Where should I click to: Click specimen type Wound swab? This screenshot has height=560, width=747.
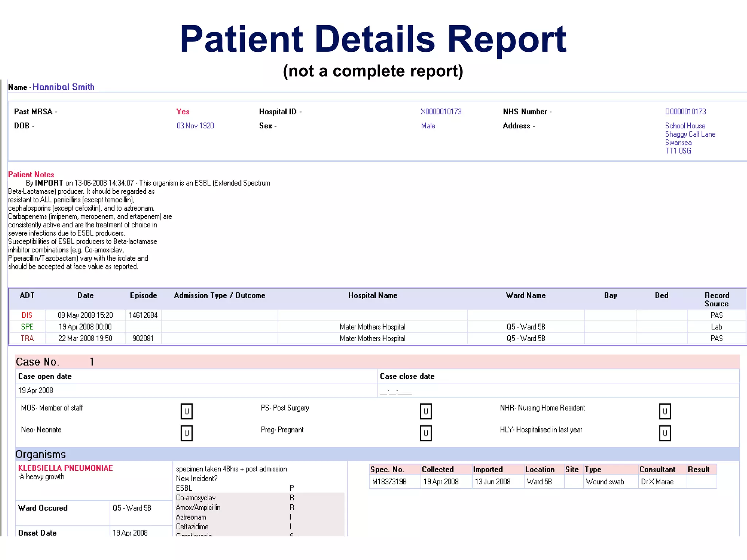[x=605, y=482]
